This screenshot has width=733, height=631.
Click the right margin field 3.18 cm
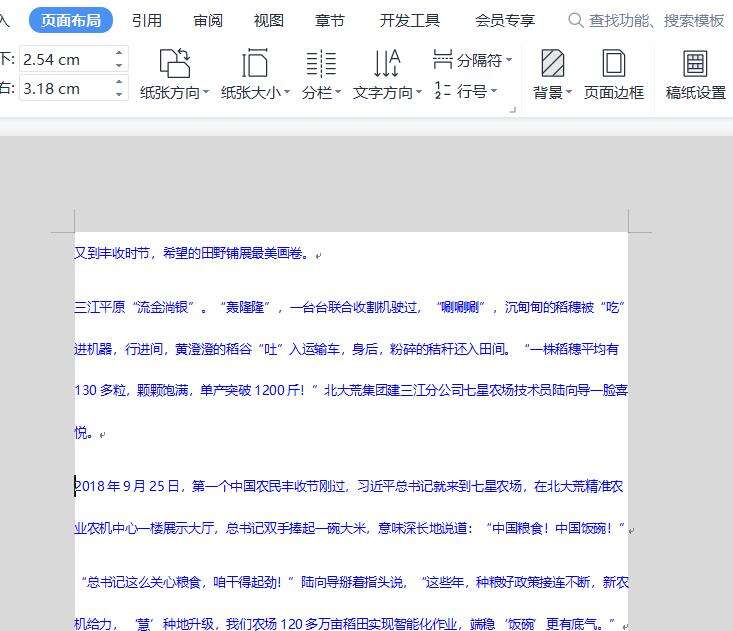pyautogui.click(x=65, y=88)
